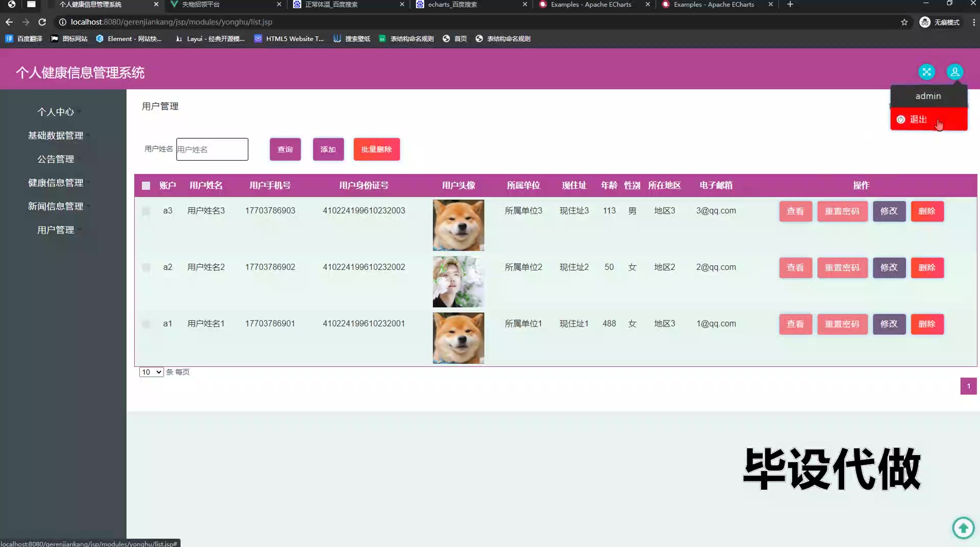The image size is (980, 547).
Task: Select 退出 logout from the admin menu
Action: tap(918, 119)
